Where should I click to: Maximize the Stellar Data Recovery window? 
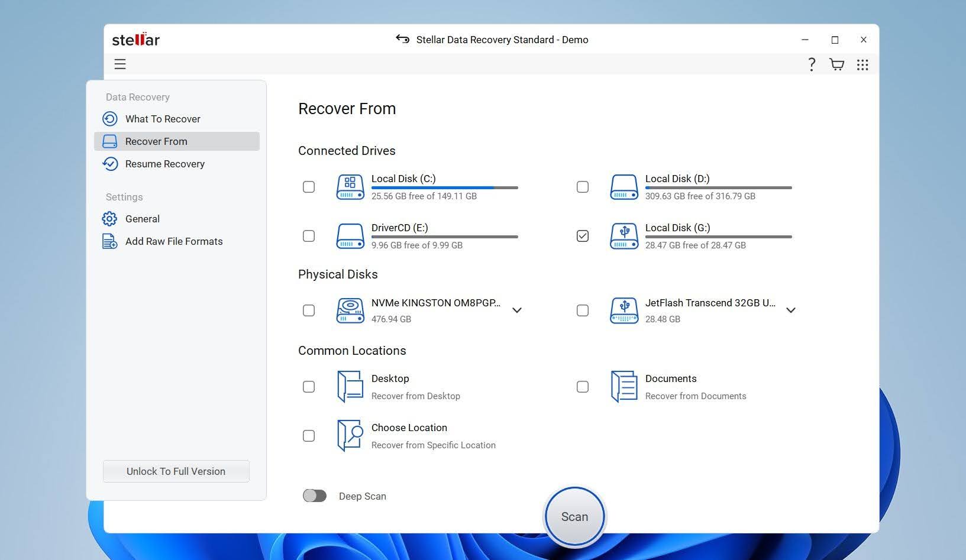[x=835, y=40]
